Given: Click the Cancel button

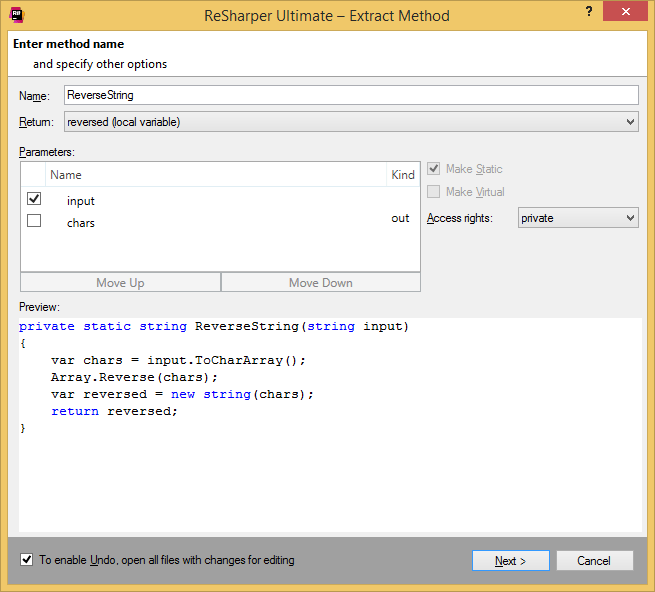Looking at the screenshot, I should coord(594,561).
